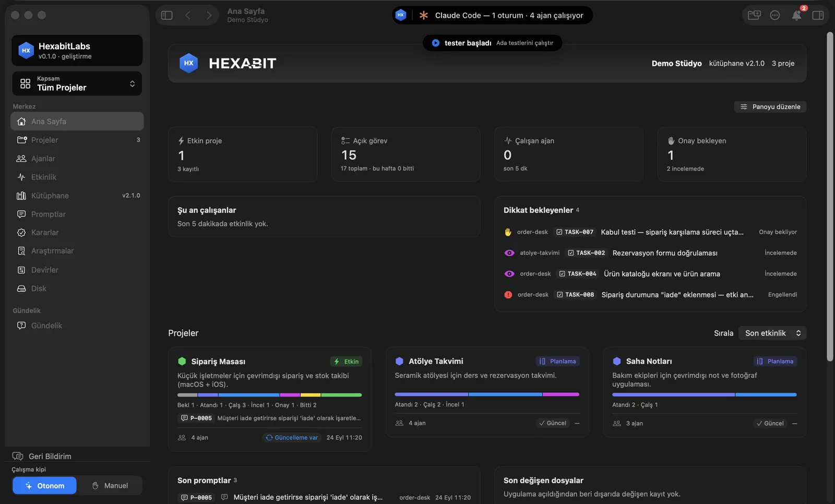Click the Claude Code asterisk icon
Image resolution: width=835 pixels, height=504 pixels.
click(x=424, y=15)
